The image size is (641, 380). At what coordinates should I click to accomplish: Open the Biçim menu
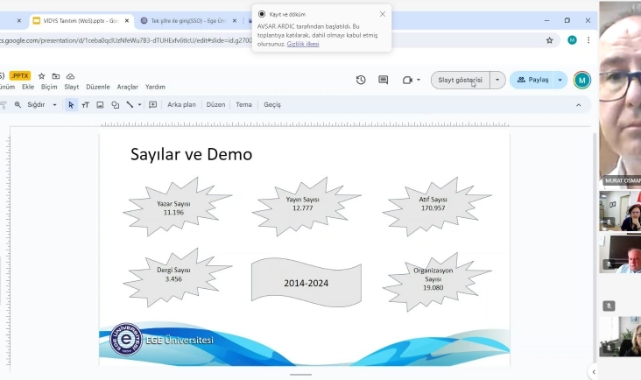point(49,87)
